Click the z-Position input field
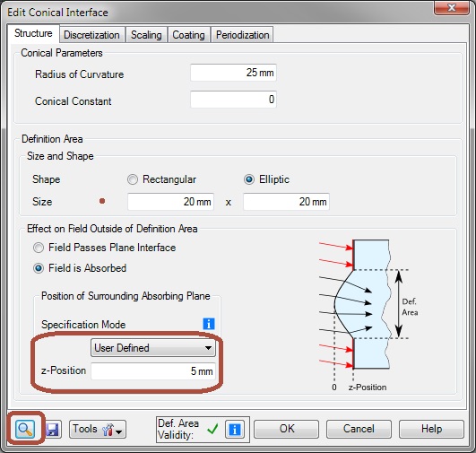 (x=153, y=371)
